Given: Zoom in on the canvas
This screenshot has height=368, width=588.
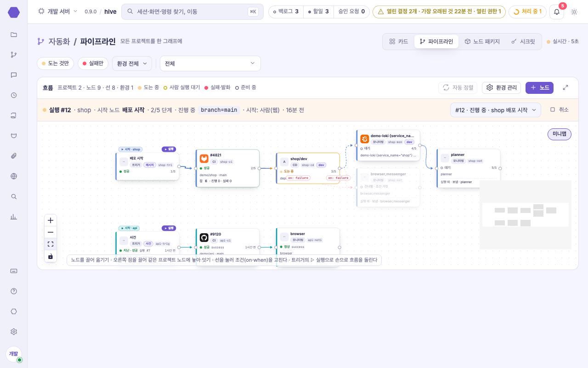Looking at the screenshot, I should point(51,220).
